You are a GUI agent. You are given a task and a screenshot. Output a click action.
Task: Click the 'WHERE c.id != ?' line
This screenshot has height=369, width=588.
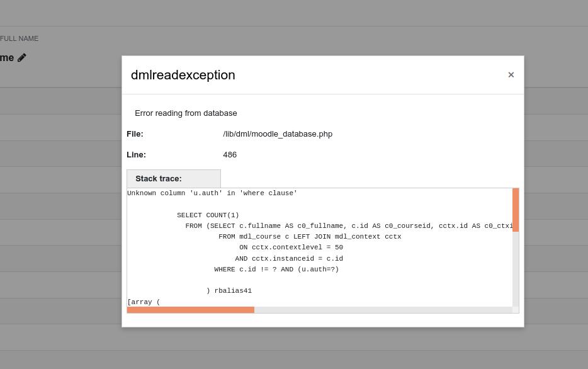[276, 270]
